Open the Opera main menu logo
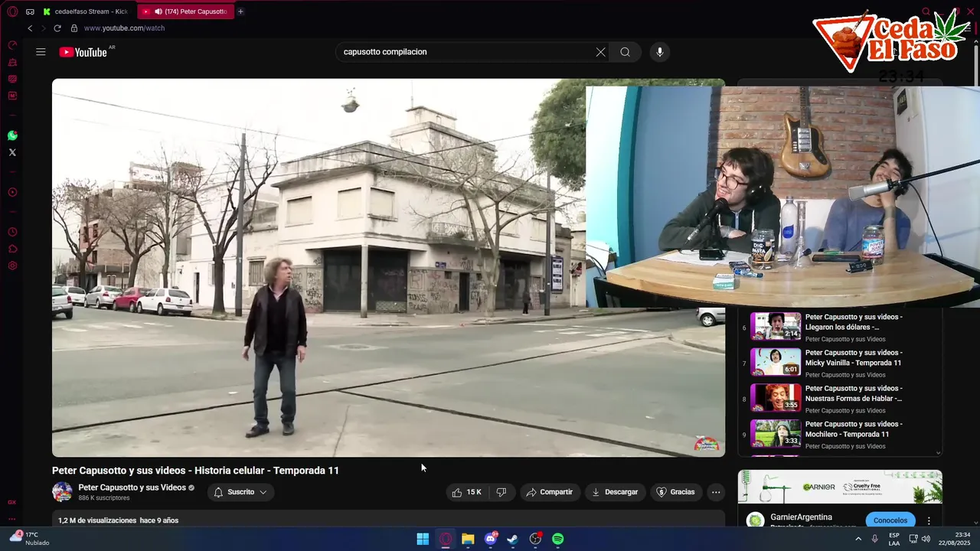 (x=12, y=11)
